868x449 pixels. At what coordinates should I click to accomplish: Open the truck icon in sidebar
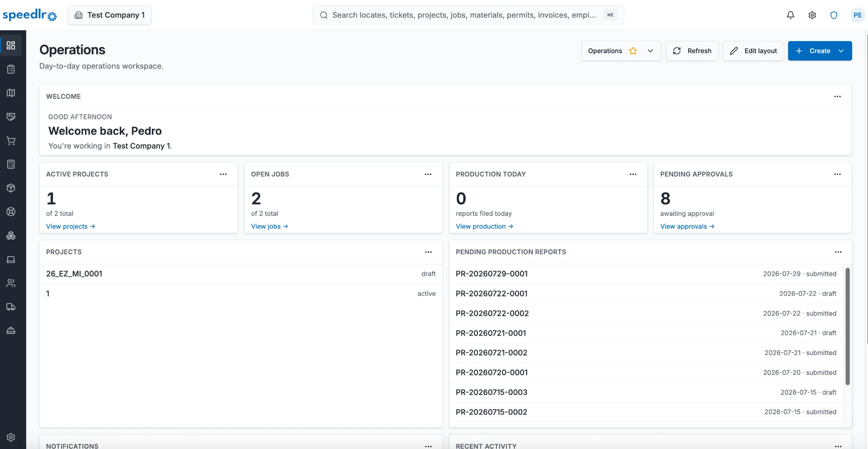[11, 307]
